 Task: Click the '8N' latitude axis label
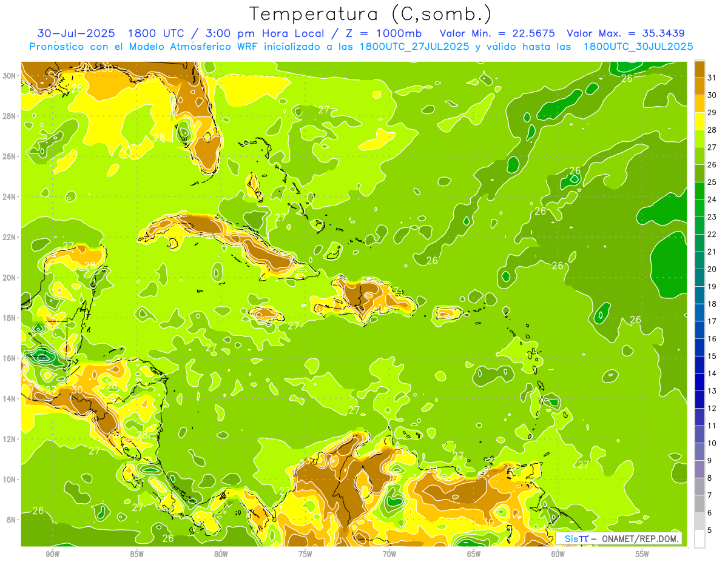[x=12, y=520]
